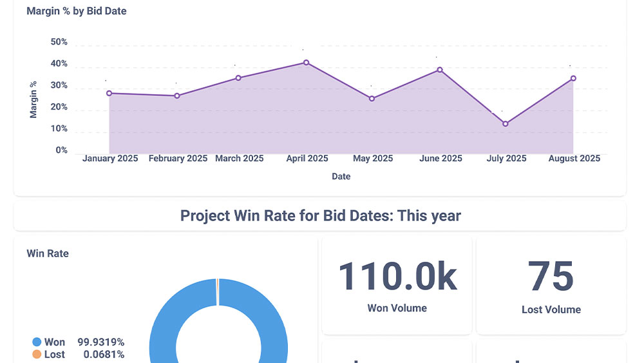Click the April 2025 x-axis label
The height and width of the screenshot is (363, 644).
click(x=307, y=159)
